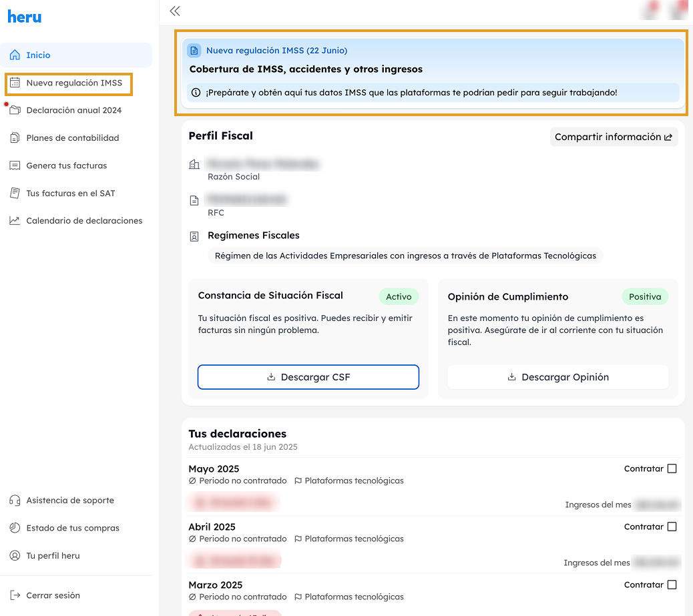
Task: Click the Marzo 2025 declaration heading
Action: tap(216, 585)
